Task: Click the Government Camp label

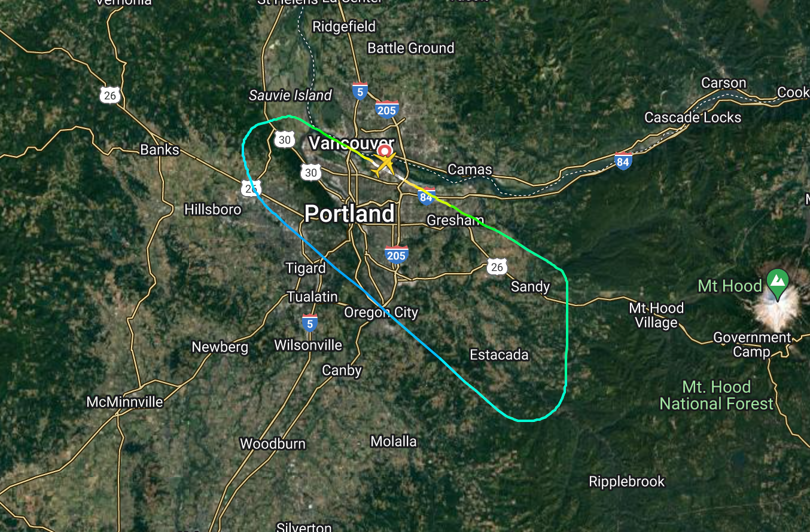Action: [752, 344]
